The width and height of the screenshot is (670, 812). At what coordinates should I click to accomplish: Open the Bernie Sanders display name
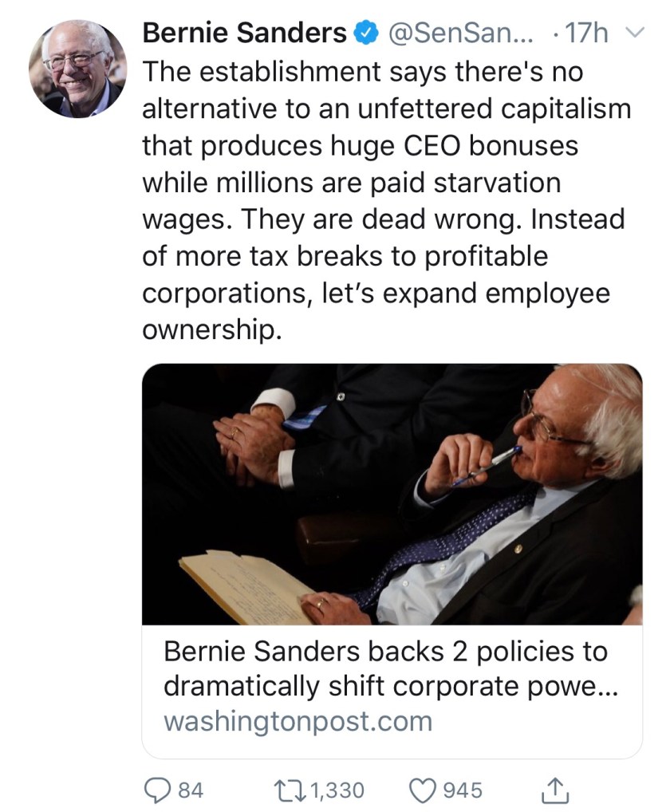click(245, 34)
